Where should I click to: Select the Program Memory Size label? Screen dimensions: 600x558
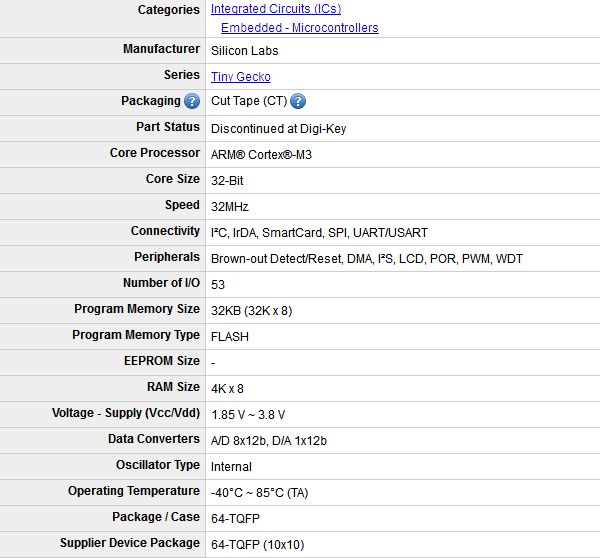(x=137, y=309)
